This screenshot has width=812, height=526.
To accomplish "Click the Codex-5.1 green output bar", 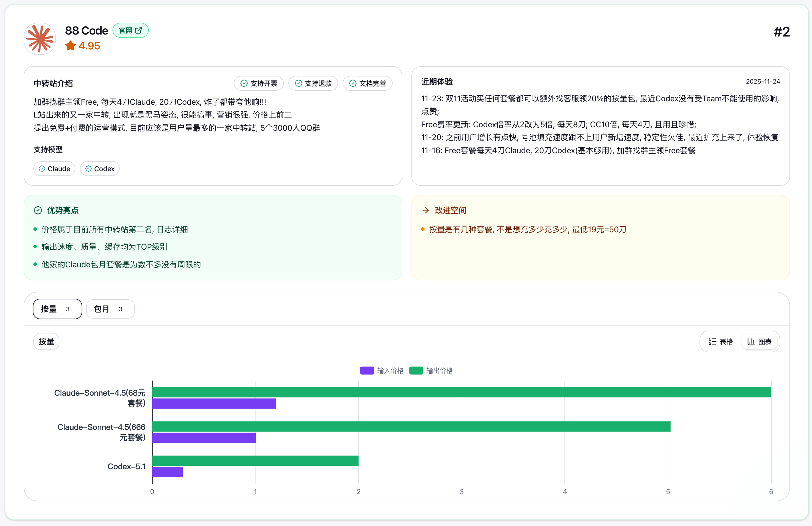I will (255, 461).
